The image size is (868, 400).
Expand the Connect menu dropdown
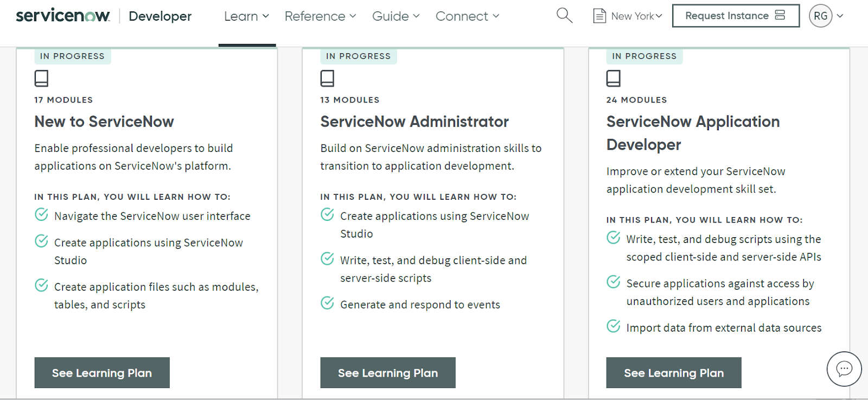(467, 16)
